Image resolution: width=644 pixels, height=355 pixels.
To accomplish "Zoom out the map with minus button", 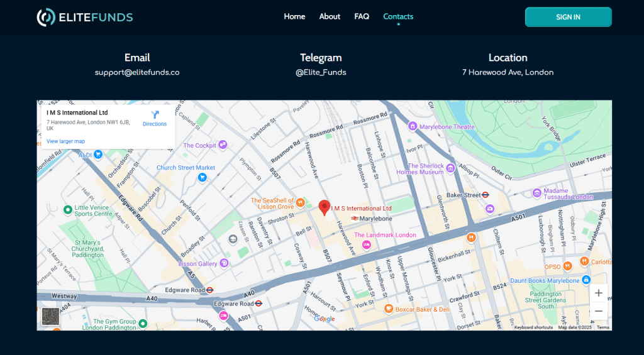I will pyautogui.click(x=598, y=311).
